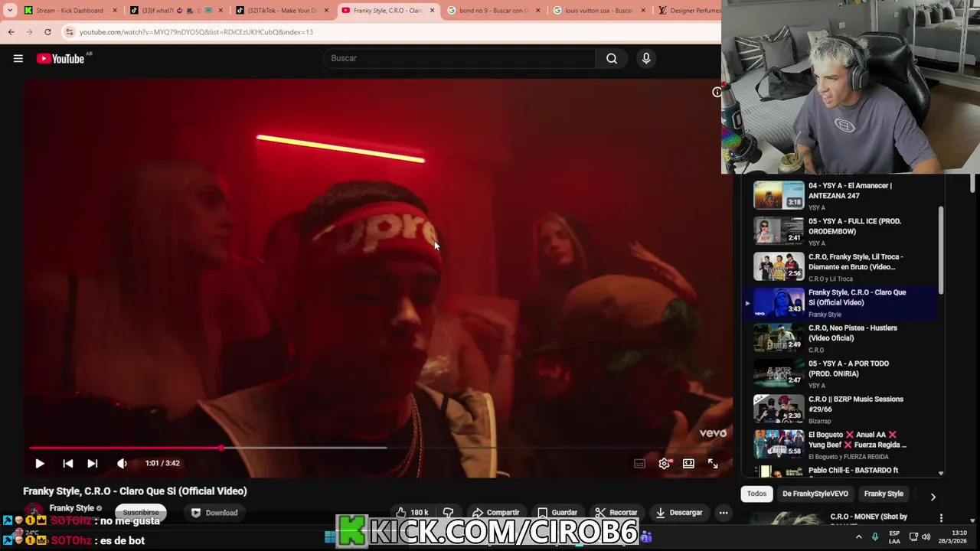The image size is (980, 551).
Task: Select Franky Style Claro Que Si playlist row
Action: coord(842,302)
